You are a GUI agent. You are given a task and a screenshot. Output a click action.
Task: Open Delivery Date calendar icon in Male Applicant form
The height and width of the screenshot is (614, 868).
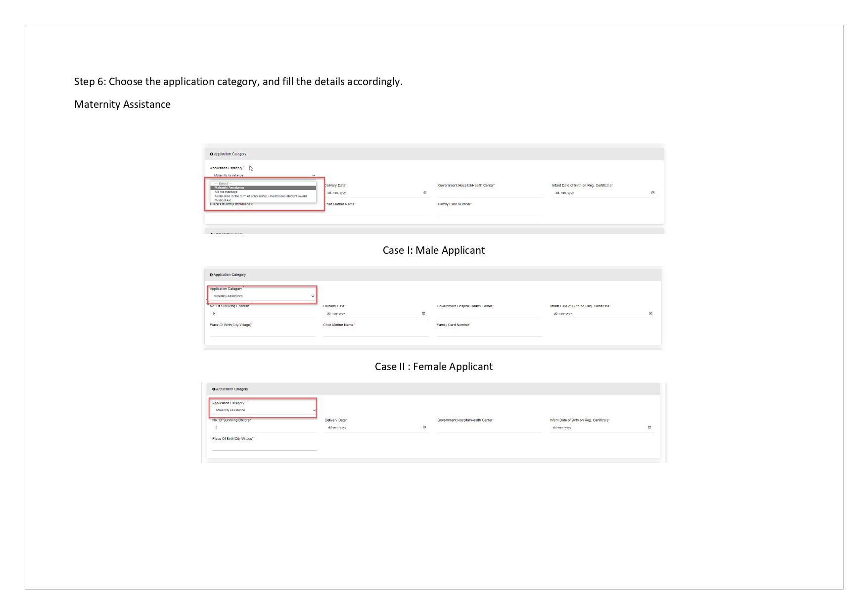coord(423,313)
